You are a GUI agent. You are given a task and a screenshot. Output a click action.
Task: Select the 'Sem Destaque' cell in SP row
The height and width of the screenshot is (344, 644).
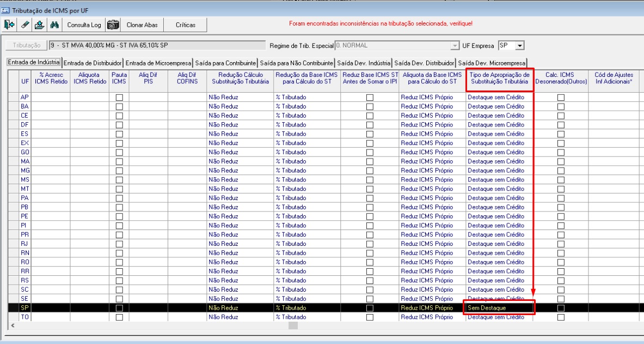[499, 308]
